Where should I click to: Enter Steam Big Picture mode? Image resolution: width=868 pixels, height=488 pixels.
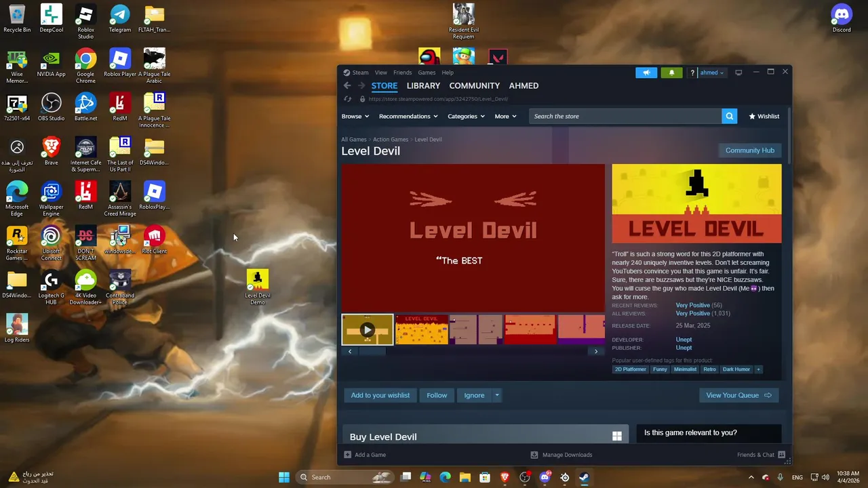click(738, 73)
